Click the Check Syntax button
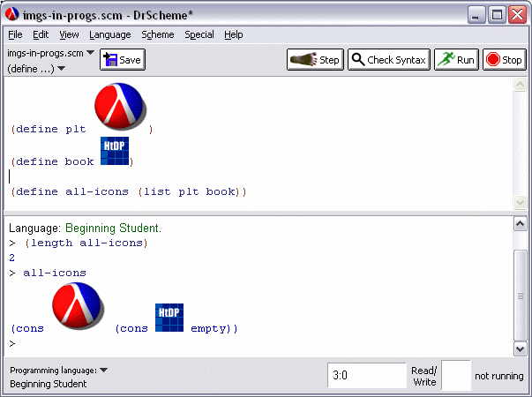Image resolution: width=532 pixels, height=397 pixels. (x=389, y=60)
